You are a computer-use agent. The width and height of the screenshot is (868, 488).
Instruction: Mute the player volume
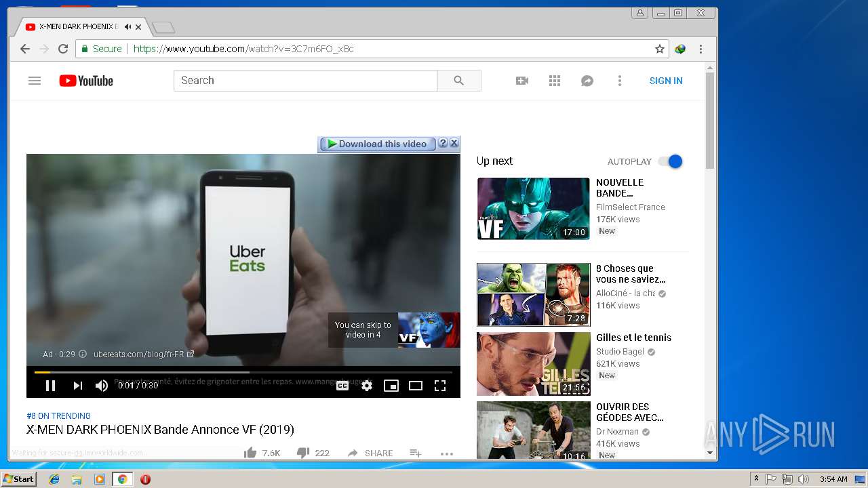[x=102, y=386]
